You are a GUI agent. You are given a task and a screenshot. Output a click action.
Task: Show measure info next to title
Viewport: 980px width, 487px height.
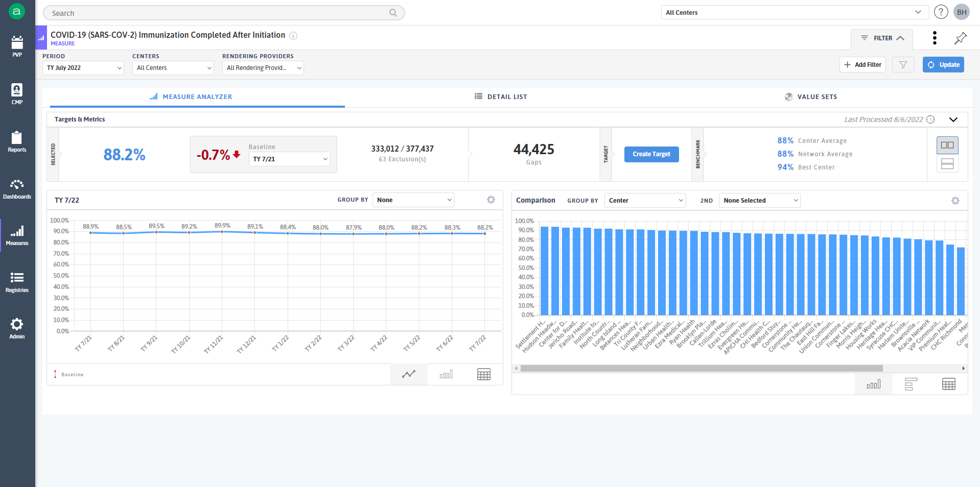click(293, 36)
